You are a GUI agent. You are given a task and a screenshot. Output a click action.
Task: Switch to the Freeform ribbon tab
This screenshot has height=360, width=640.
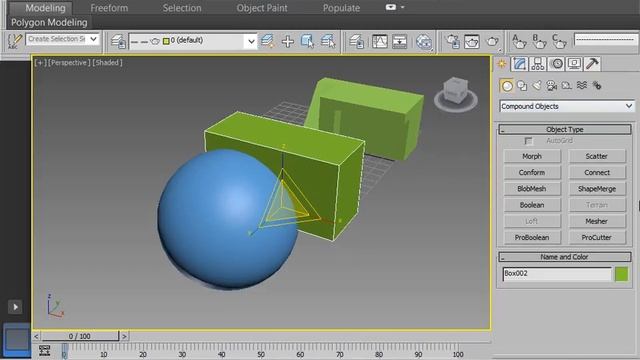pos(109,8)
